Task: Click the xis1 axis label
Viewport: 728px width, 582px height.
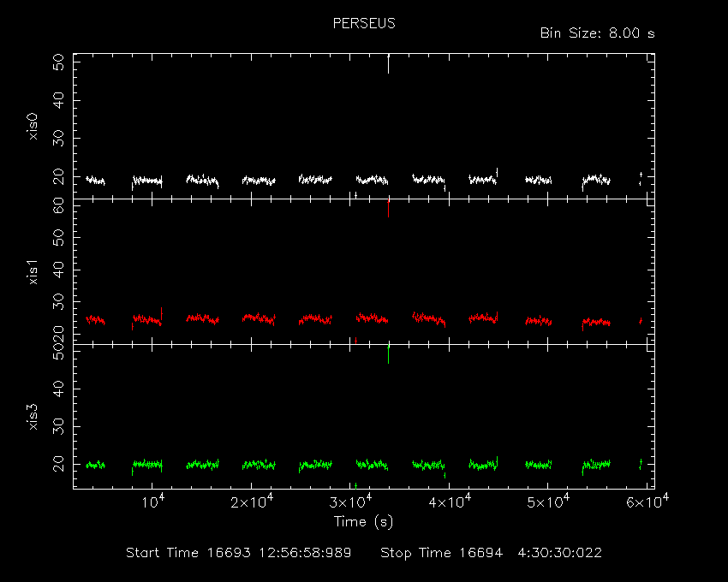Action: point(33,272)
